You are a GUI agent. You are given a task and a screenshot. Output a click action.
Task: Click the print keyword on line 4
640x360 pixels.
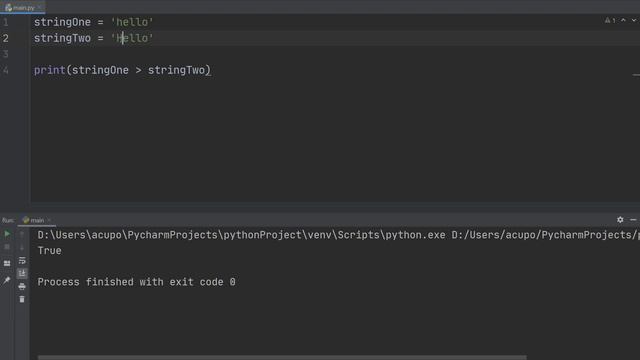pos(49,70)
